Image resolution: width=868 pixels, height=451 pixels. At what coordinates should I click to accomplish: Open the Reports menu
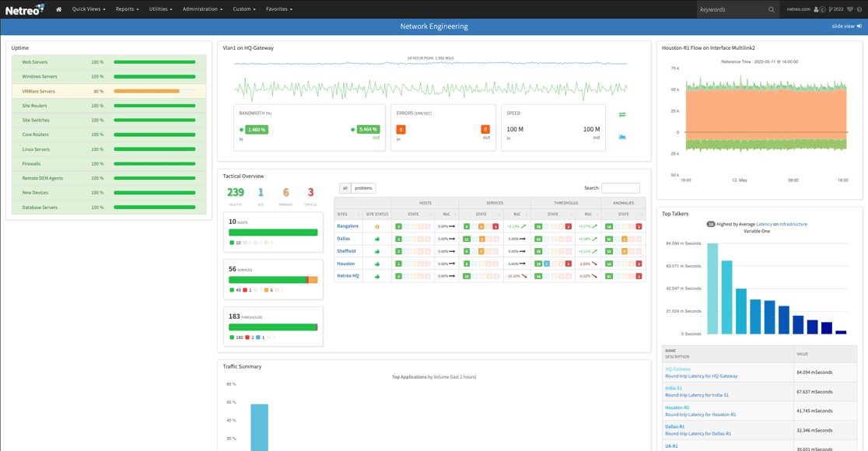tap(127, 9)
